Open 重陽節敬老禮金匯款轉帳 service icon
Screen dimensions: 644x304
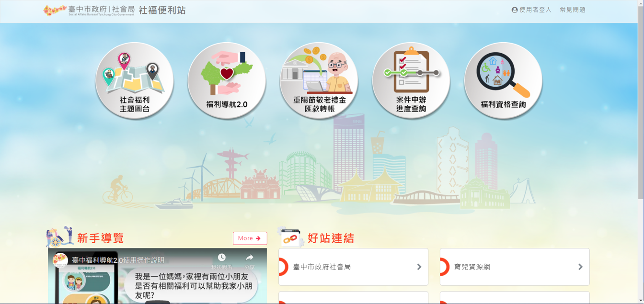(319, 80)
